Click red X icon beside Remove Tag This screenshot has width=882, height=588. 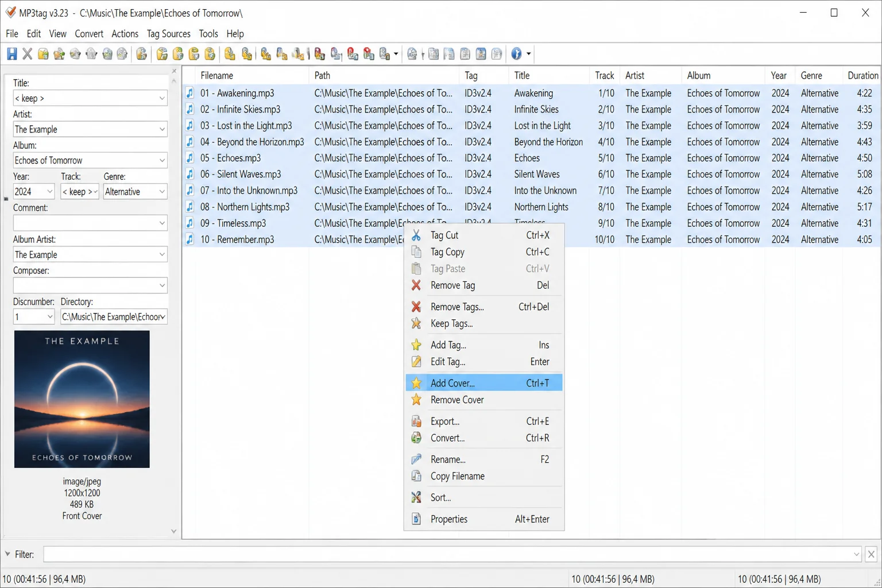click(x=416, y=285)
